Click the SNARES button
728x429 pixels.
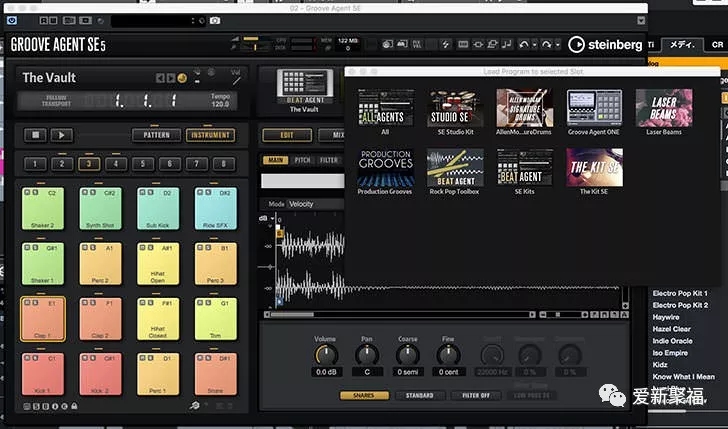pyautogui.click(x=364, y=396)
